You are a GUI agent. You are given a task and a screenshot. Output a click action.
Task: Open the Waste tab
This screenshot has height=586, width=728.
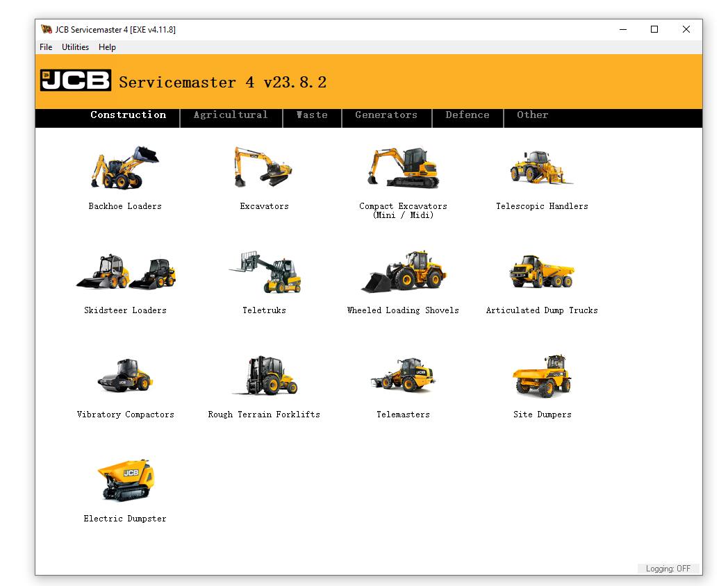[x=312, y=115]
